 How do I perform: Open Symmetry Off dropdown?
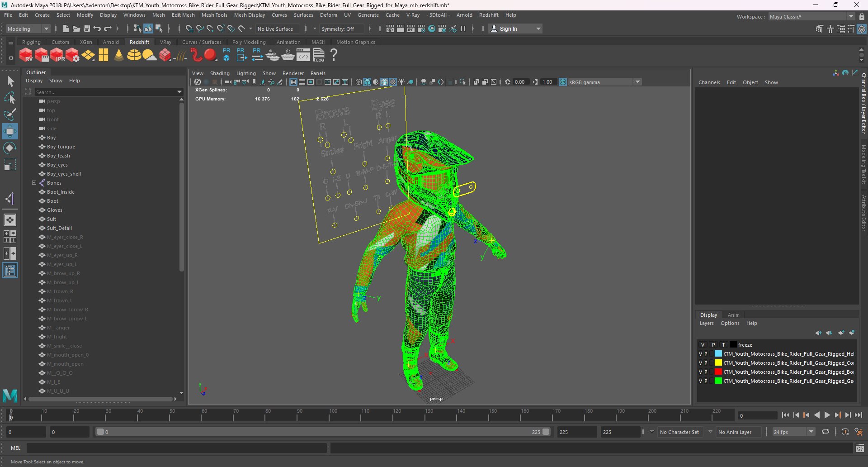coord(342,29)
